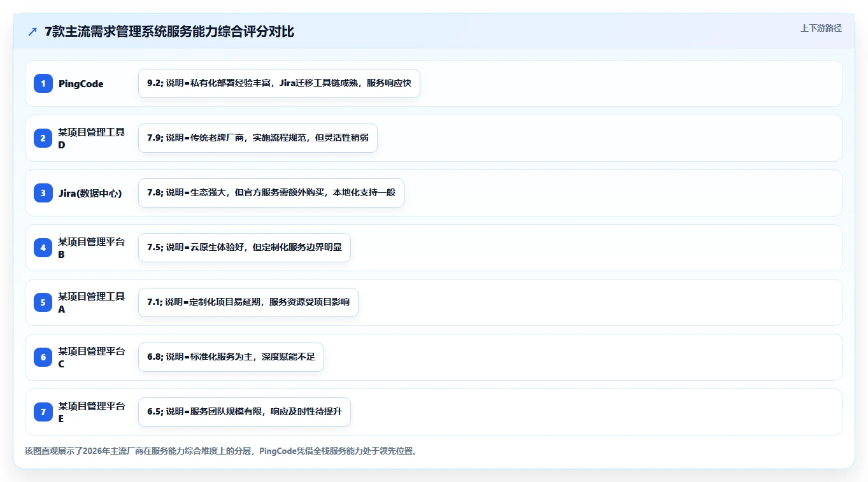Select rank badge 3 for Jira(数据中心)

coord(43,193)
